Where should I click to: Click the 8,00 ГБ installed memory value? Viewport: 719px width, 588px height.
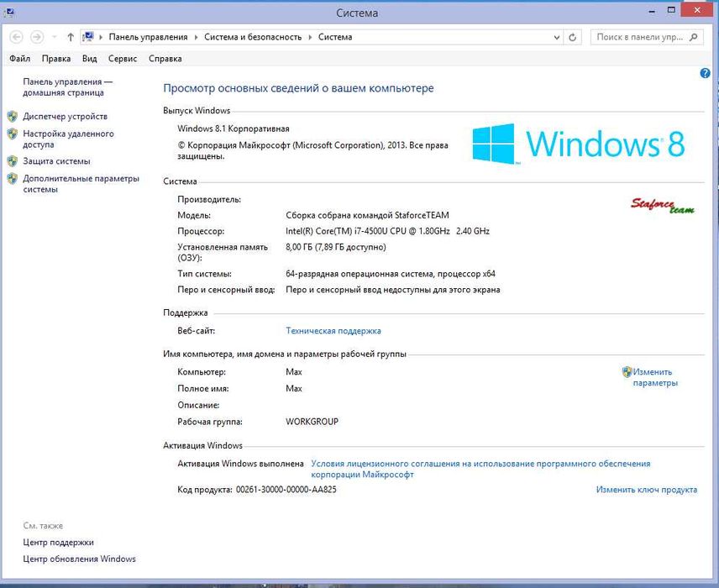[336, 247]
